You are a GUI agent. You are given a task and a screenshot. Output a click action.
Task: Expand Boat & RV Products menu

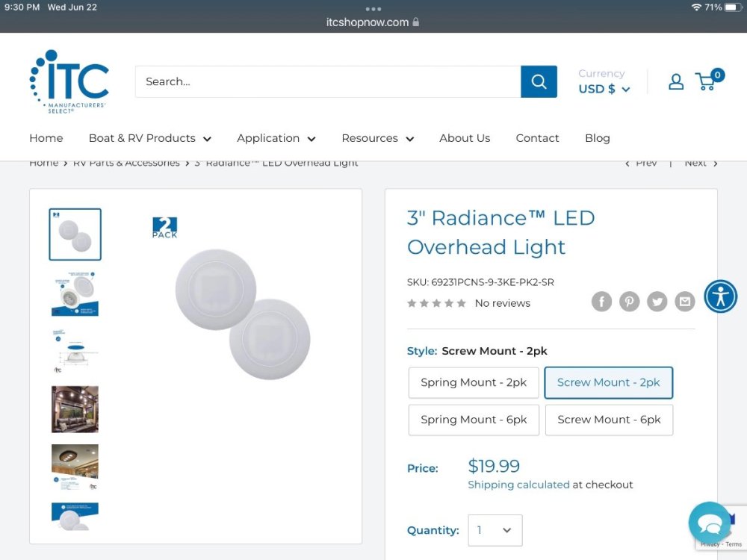(x=149, y=138)
